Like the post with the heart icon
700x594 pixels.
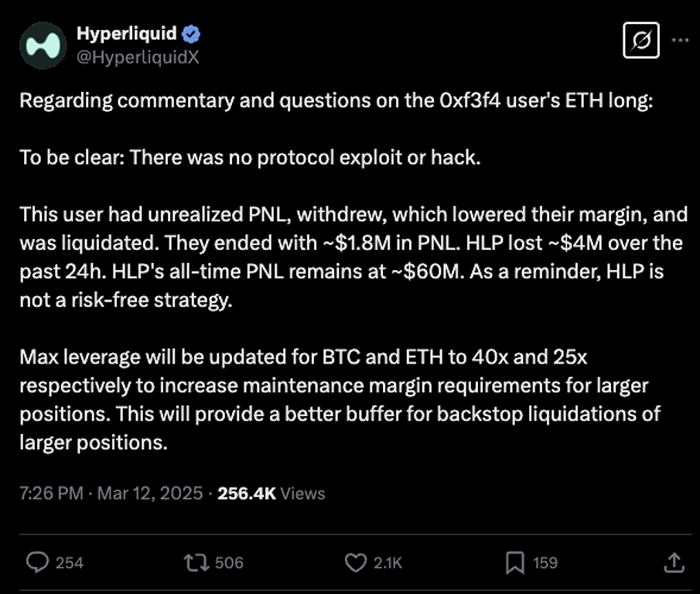(356, 562)
